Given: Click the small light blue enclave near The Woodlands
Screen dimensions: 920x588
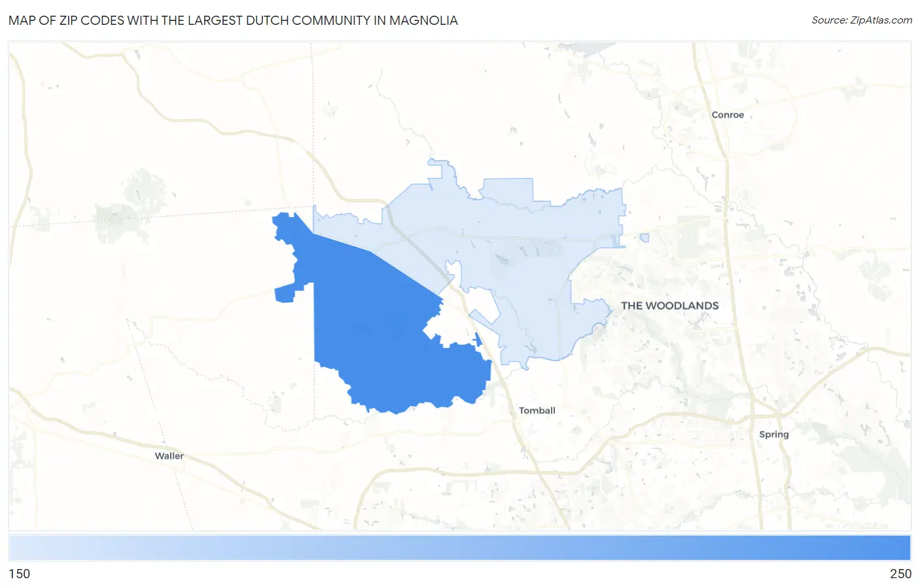Looking at the screenshot, I should (645, 238).
